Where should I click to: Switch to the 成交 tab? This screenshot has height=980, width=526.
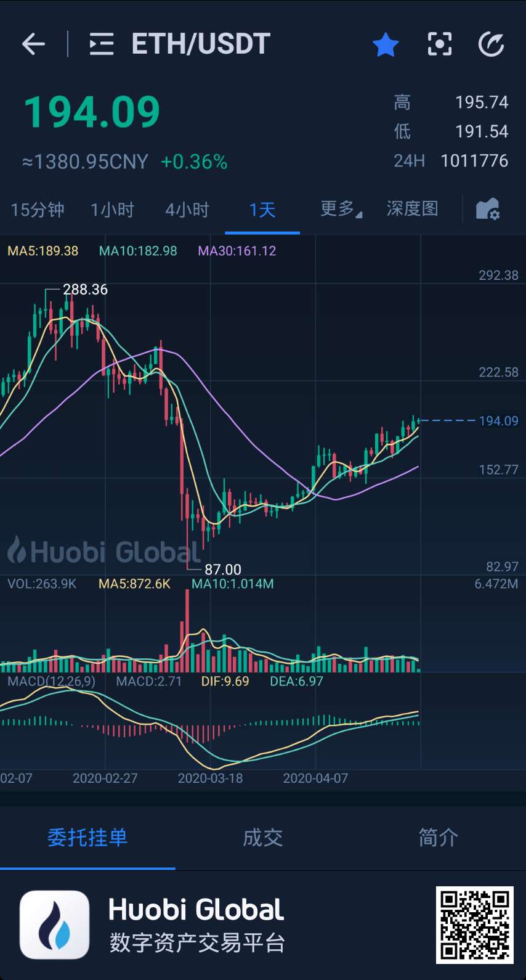(x=263, y=838)
